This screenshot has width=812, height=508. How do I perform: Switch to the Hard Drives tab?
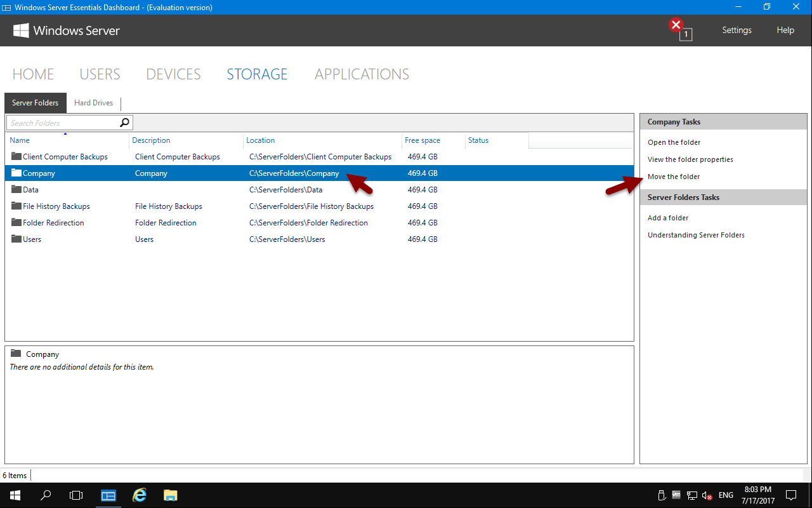pos(93,103)
